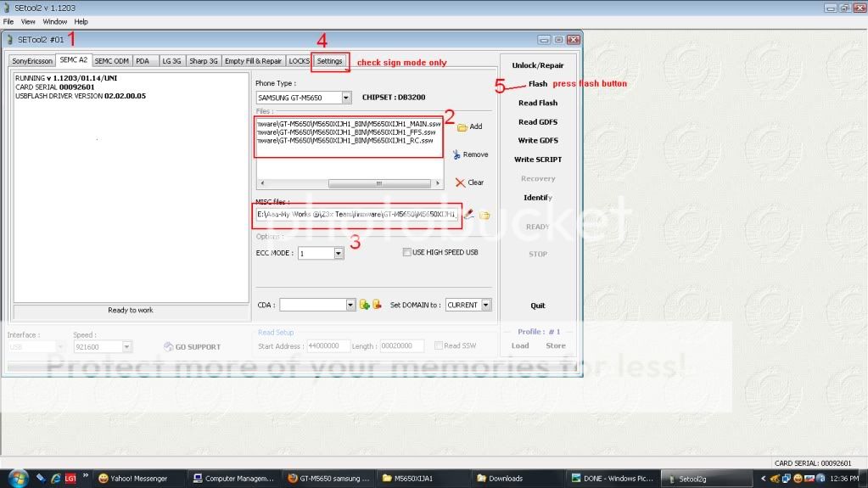868x488 pixels.
Task: Click the MISC files path field
Action: (x=357, y=215)
